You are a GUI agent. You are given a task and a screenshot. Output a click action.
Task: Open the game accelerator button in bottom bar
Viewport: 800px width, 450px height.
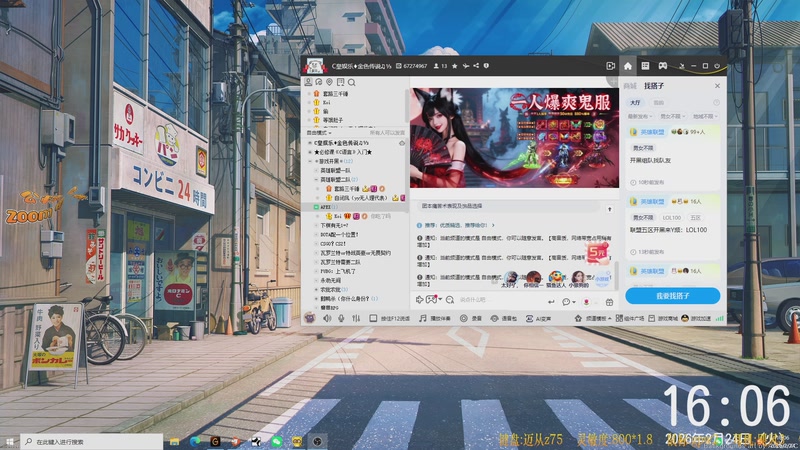696,318
